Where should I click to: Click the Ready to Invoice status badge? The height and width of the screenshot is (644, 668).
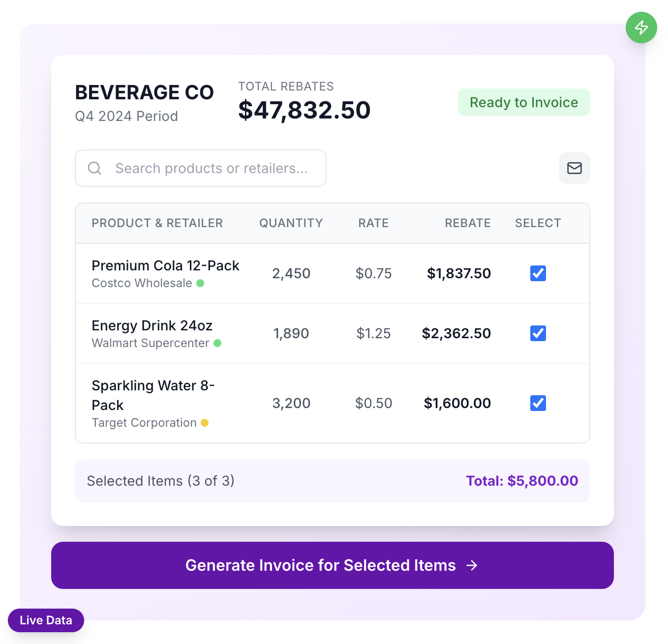click(523, 102)
